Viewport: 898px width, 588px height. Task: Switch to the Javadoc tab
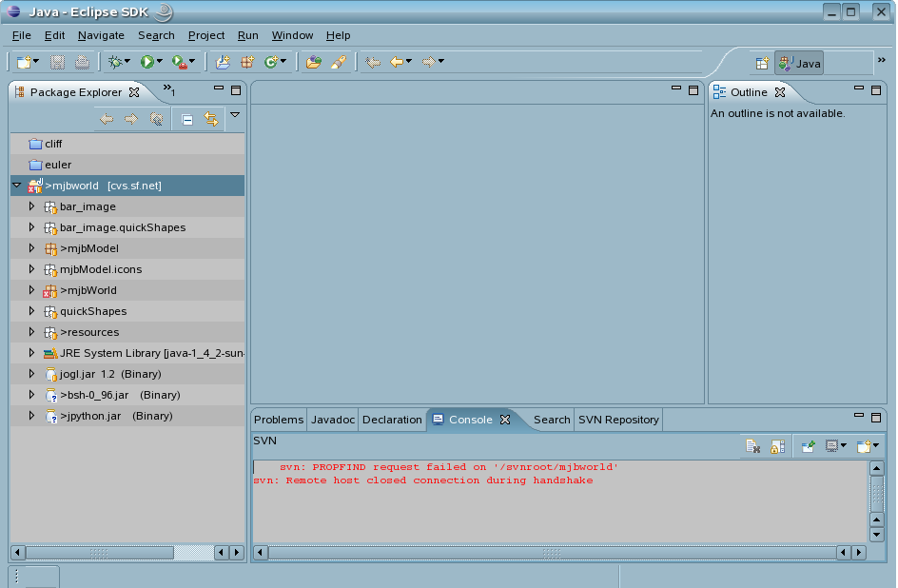[x=333, y=420]
